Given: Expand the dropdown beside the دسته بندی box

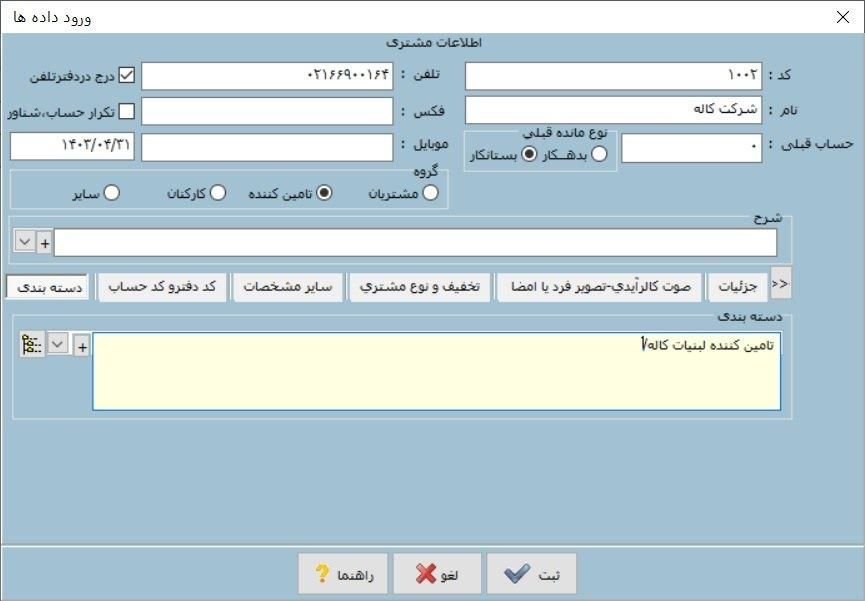Looking at the screenshot, I should (x=57, y=344).
